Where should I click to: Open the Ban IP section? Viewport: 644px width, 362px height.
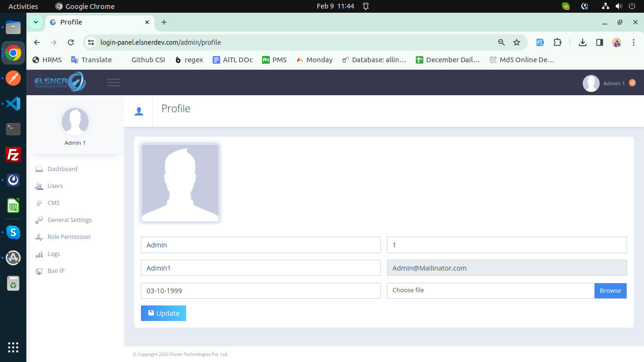coord(55,271)
